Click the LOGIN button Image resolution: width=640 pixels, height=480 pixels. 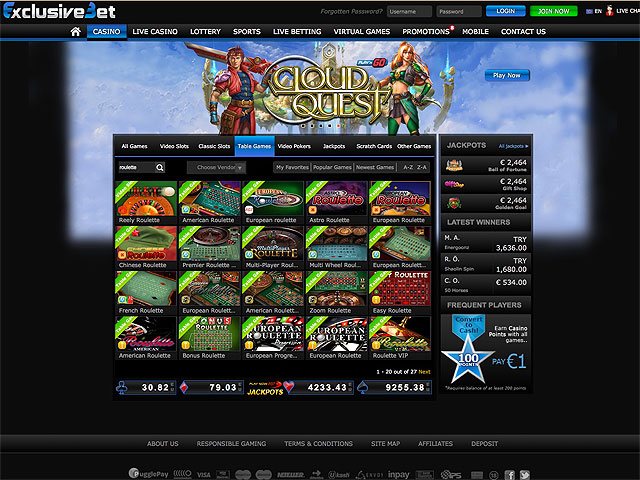tap(506, 11)
